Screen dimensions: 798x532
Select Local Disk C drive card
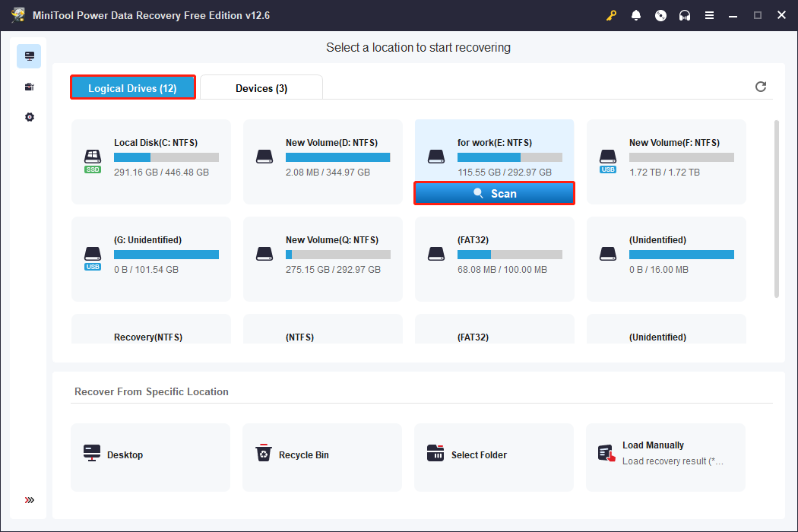pyautogui.click(x=151, y=161)
